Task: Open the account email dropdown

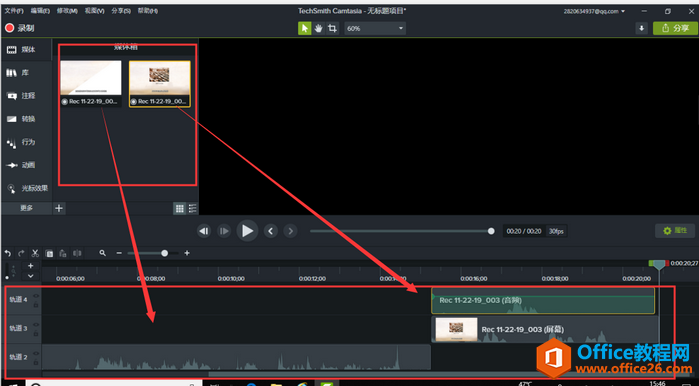Action: [594, 11]
